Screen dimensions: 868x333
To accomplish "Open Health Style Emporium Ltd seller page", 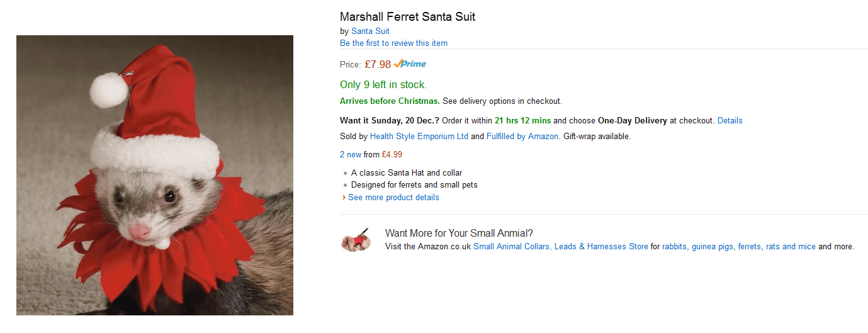I will click(419, 136).
